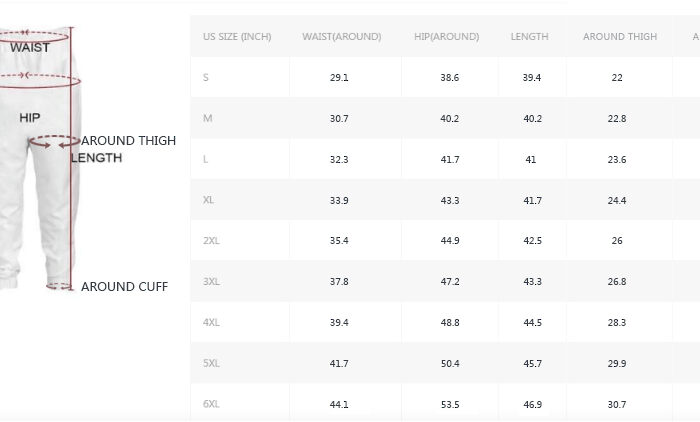Click the hip value 38.6 cell

pyautogui.click(x=450, y=78)
